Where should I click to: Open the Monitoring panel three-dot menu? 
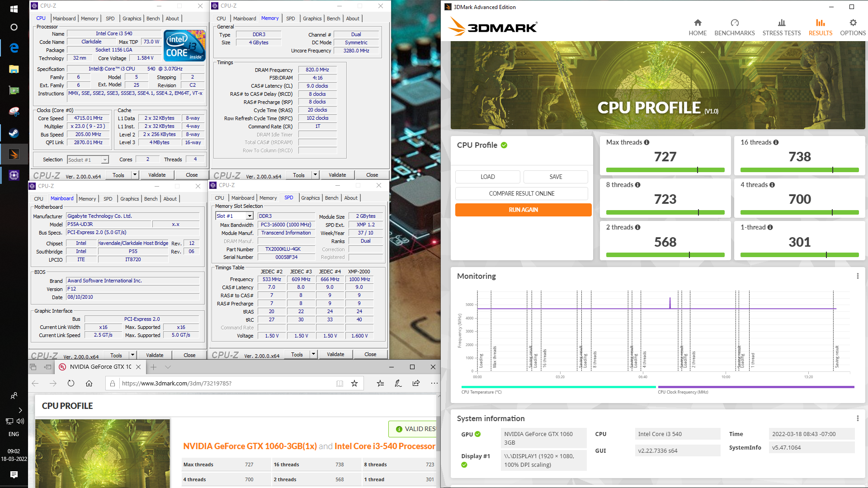(x=858, y=276)
